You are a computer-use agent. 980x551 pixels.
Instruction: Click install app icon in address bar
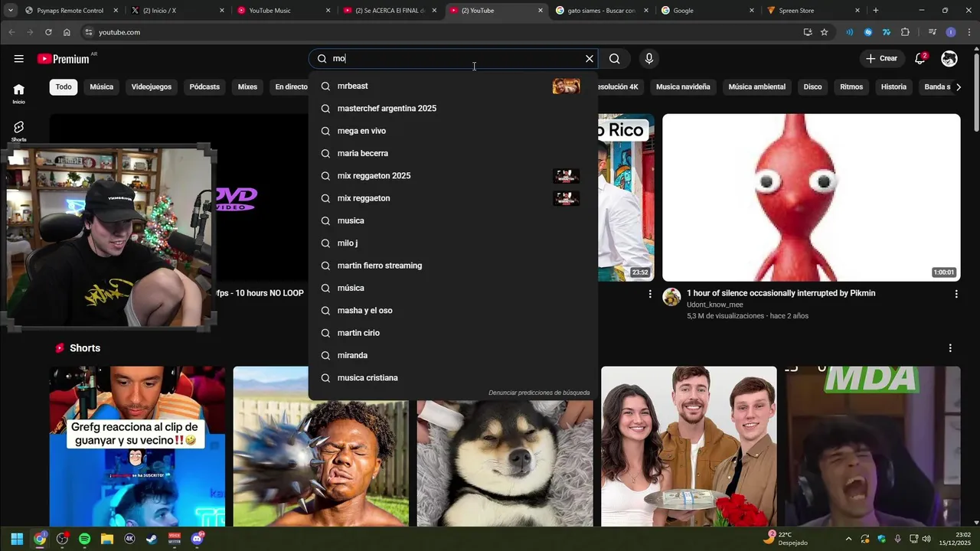click(x=808, y=32)
